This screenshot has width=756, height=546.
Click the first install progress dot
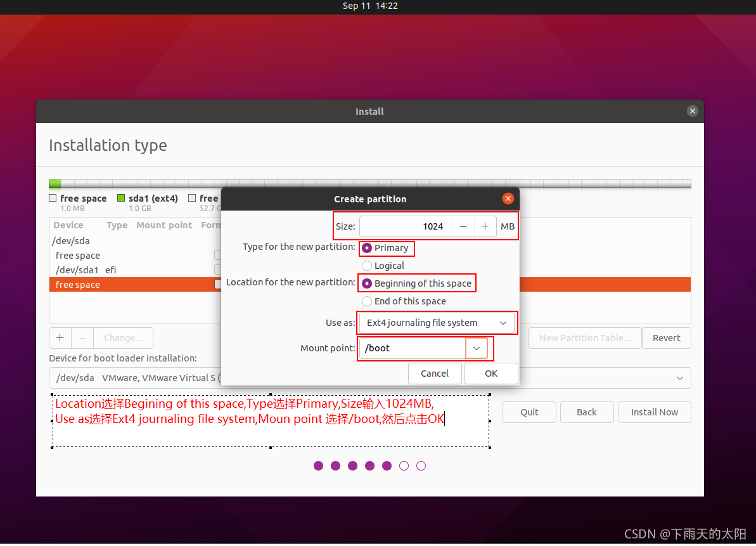click(x=318, y=465)
